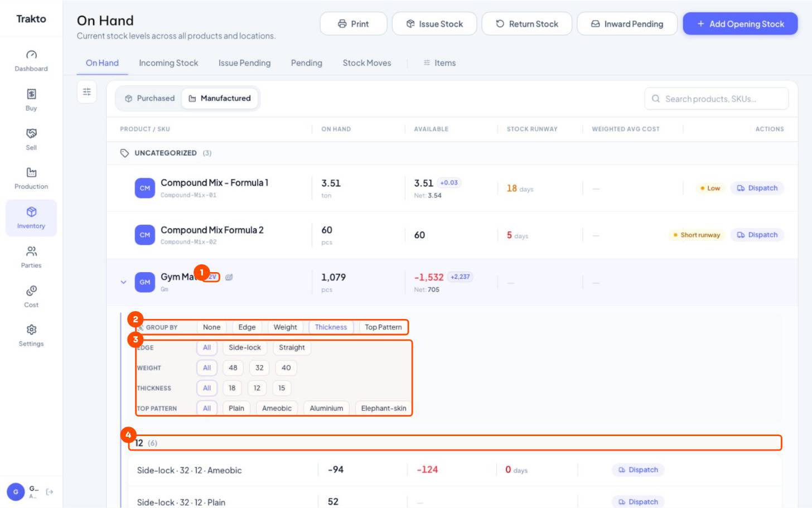Click into the search products field

pyautogui.click(x=717, y=99)
